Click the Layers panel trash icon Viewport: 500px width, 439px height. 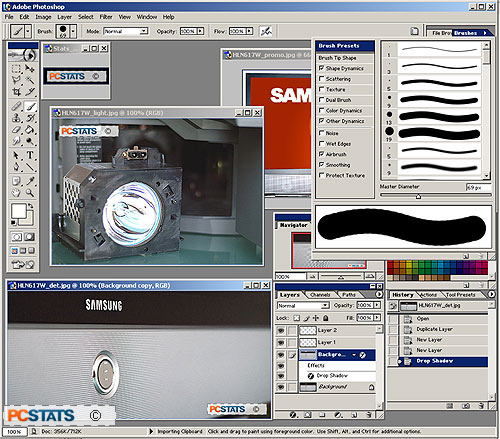pyautogui.click(x=369, y=415)
